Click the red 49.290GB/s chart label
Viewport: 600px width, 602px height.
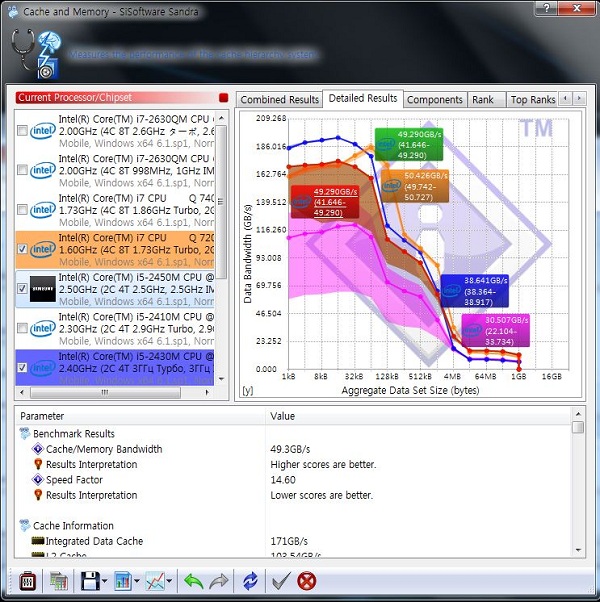pos(325,202)
